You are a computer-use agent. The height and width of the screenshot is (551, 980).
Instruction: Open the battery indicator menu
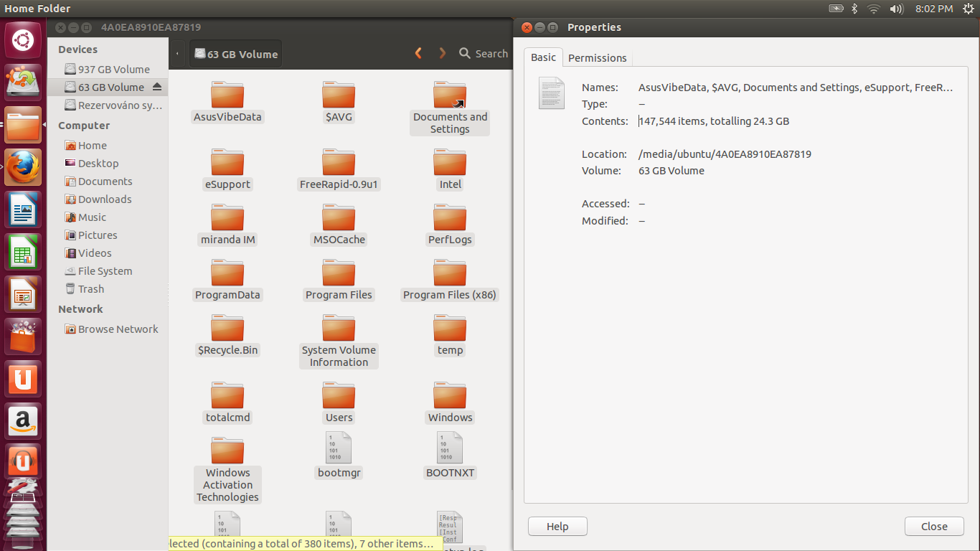(836, 9)
